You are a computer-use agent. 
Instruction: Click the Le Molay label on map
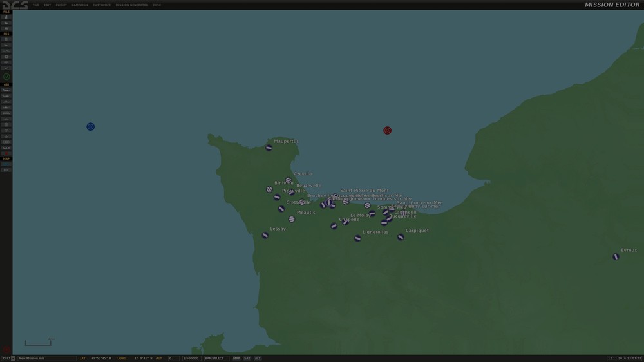tap(360, 215)
